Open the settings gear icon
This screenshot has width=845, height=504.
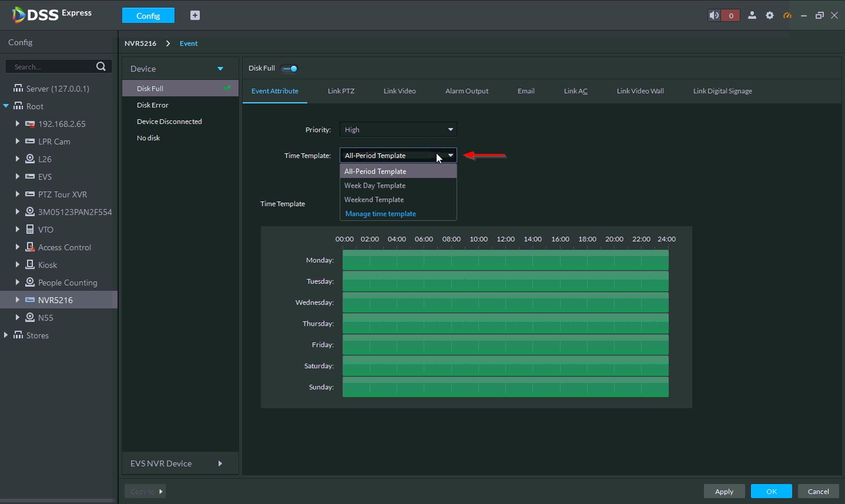click(x=770, y=16)
